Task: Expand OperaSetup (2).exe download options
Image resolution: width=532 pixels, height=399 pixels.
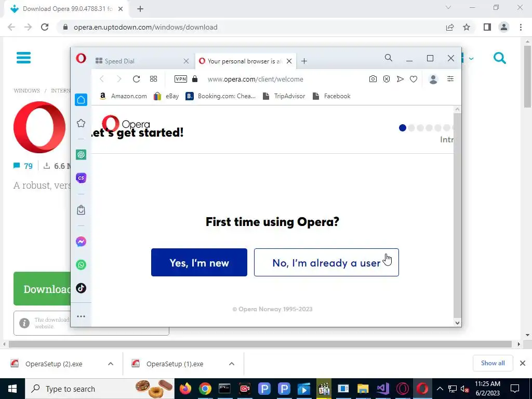Action: coord(111,364)
